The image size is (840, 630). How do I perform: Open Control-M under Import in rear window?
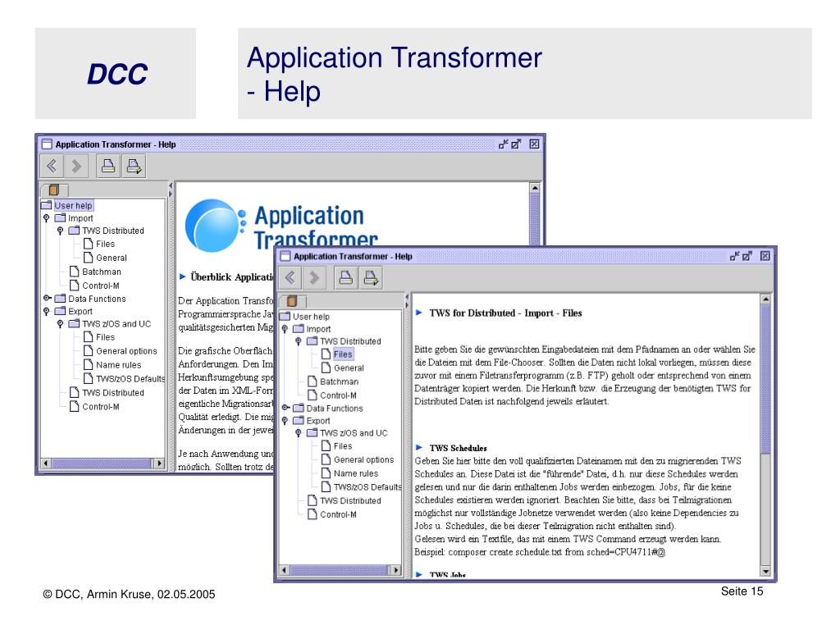coord(101,285)
